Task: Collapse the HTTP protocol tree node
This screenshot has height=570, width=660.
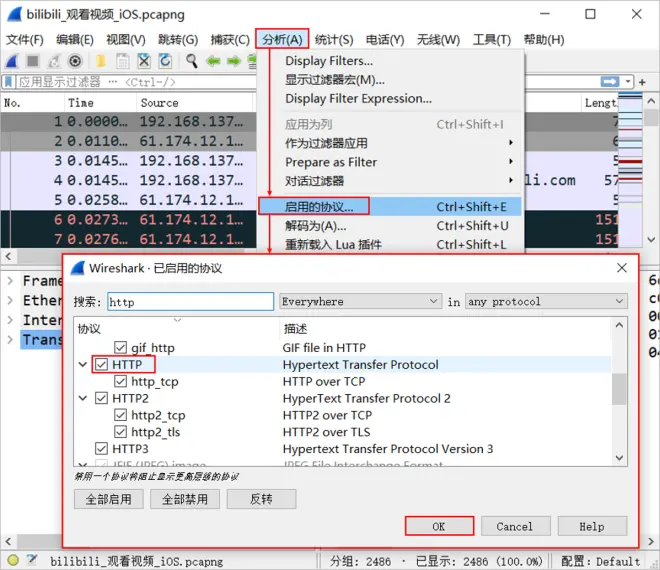Action: tap(83, 365)
